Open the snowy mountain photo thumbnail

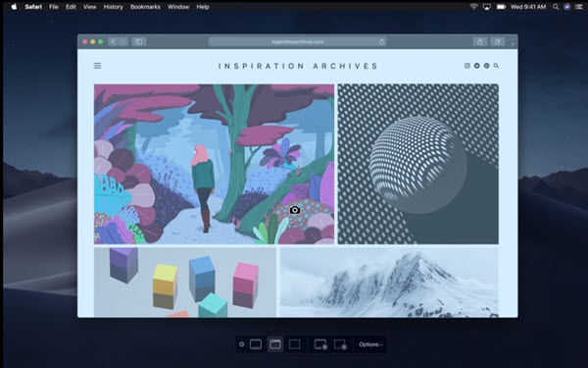coord(390,282)
